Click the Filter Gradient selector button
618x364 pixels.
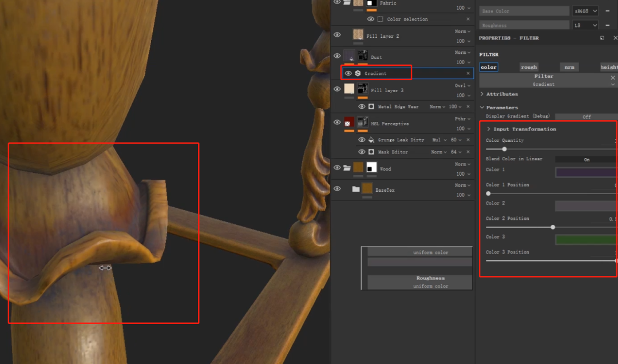click(544, 80)
